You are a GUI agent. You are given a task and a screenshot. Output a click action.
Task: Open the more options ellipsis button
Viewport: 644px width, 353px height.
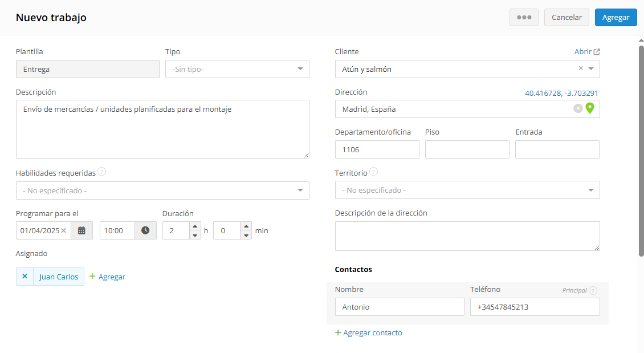[x=524, y=17]
